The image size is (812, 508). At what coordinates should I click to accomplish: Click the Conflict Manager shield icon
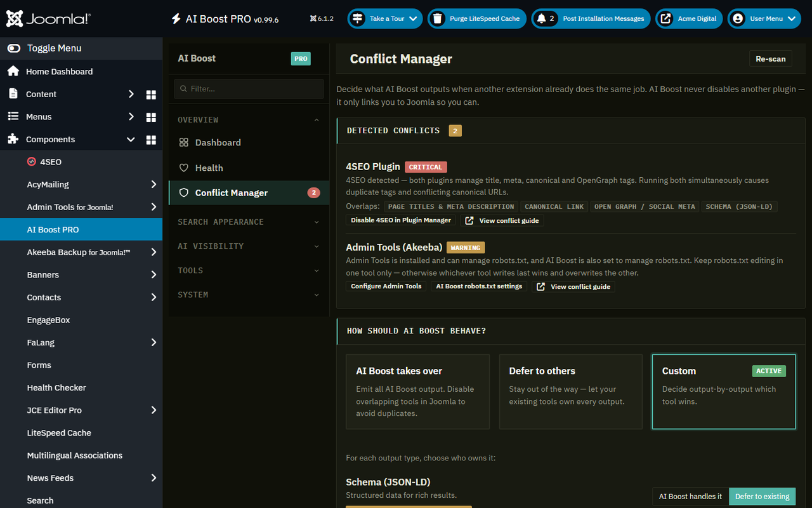click(x=184, y=193)
